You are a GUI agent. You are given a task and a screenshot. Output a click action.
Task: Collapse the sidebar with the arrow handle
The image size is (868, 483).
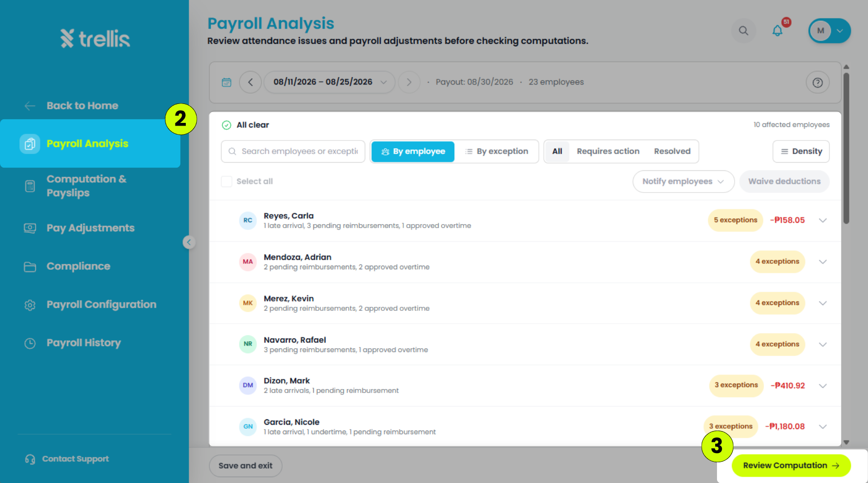pyautogui.click(x=189, y=242)
